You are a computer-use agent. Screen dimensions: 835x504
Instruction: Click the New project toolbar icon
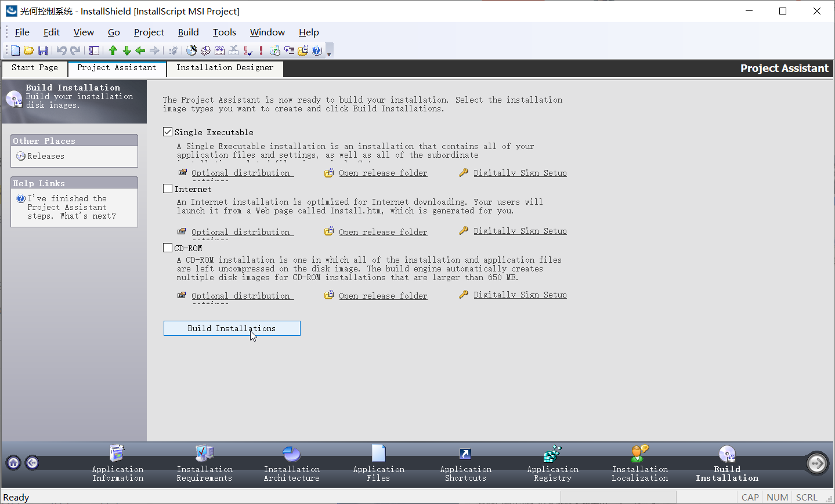click(x=16, y=50)
